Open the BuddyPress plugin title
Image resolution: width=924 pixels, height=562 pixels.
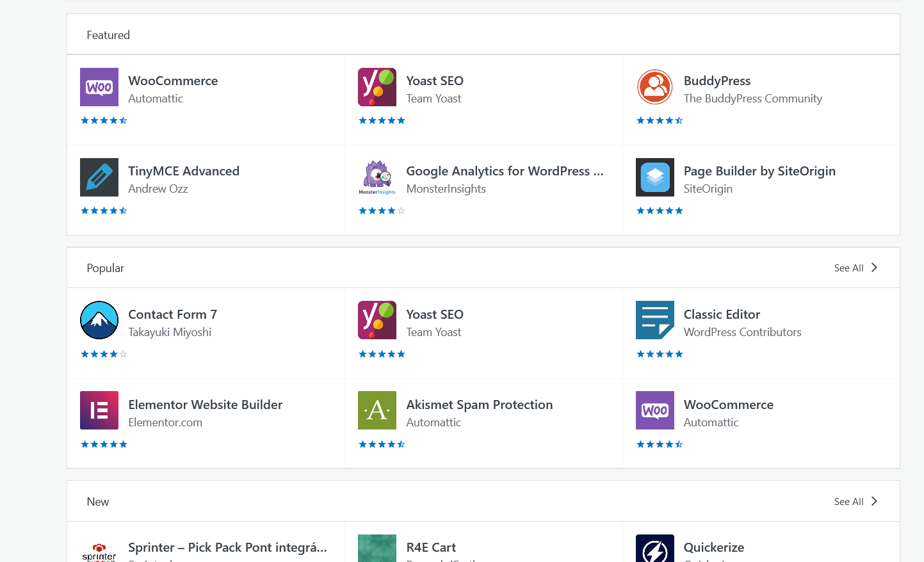coord(717,81)
